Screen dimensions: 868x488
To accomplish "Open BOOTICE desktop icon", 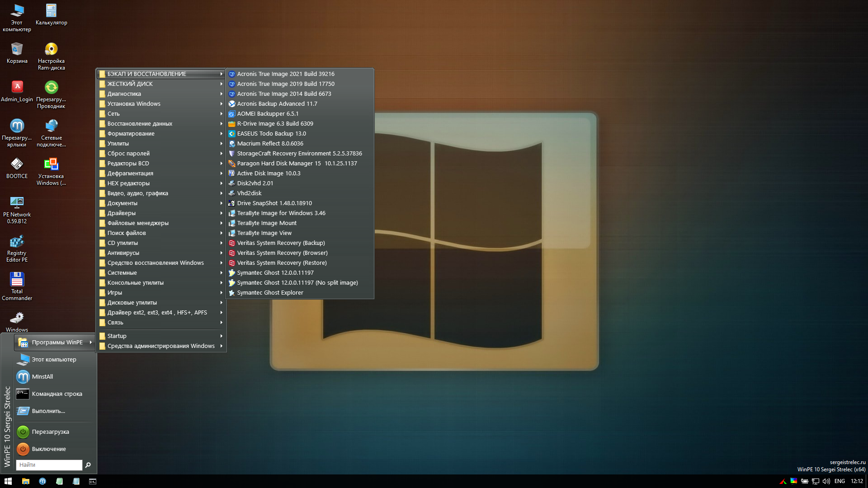I will (x=17, y=164).
